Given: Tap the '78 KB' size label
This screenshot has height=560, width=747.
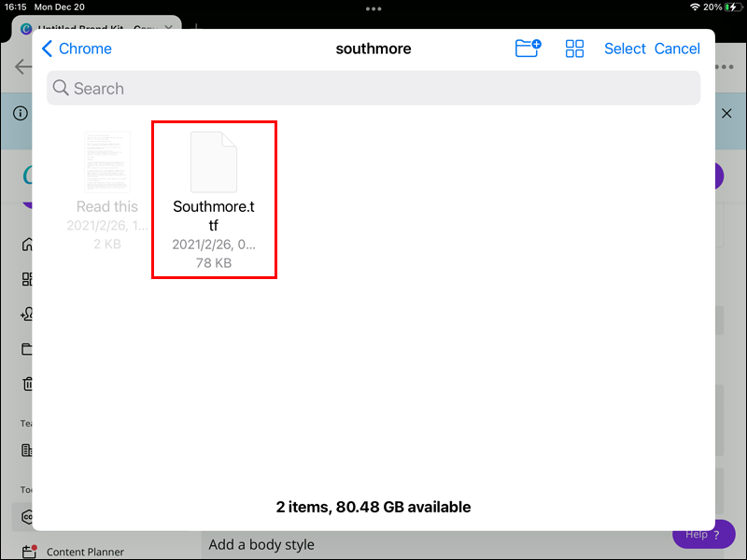Looking at the screenshot, I should pos(214,263).
